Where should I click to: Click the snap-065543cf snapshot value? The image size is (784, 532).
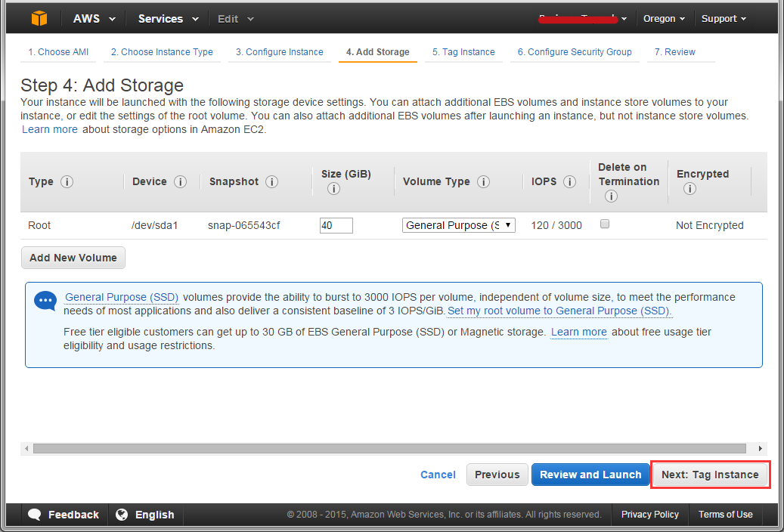(x=244, y=225)
